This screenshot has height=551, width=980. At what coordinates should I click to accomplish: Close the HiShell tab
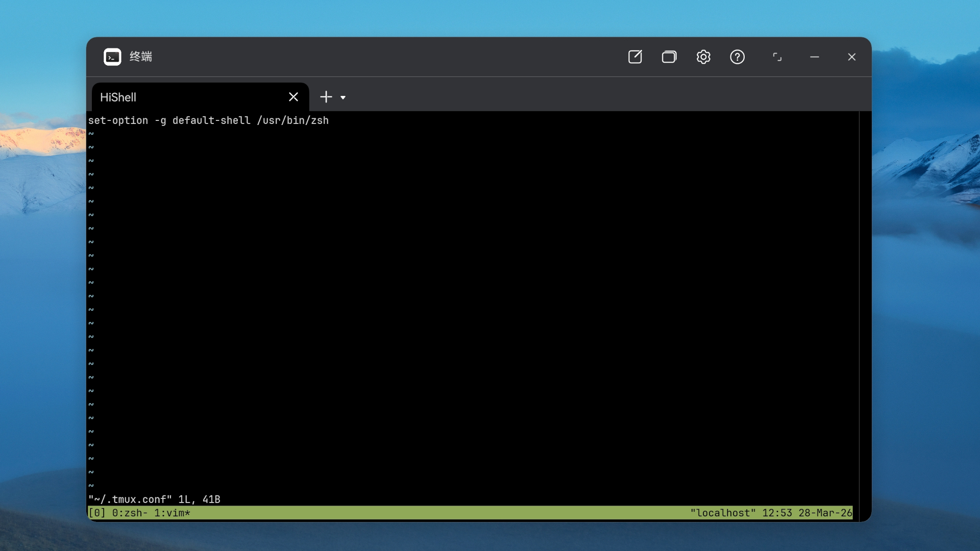[x=293, y=97]
